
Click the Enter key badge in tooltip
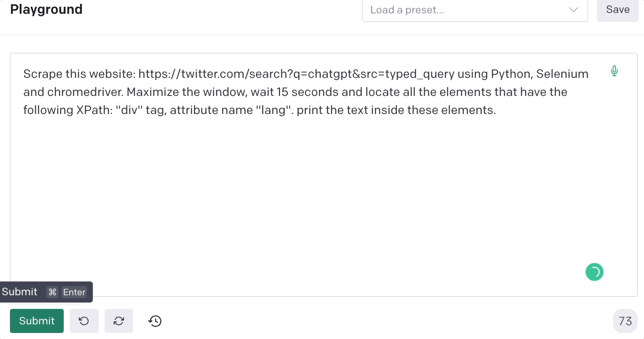(74, 292)
